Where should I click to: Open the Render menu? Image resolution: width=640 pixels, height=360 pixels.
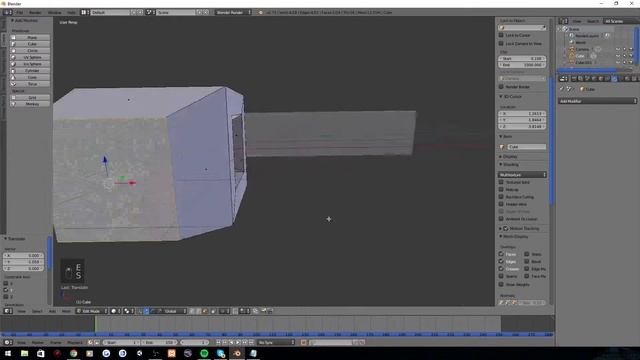click(35, 13)
